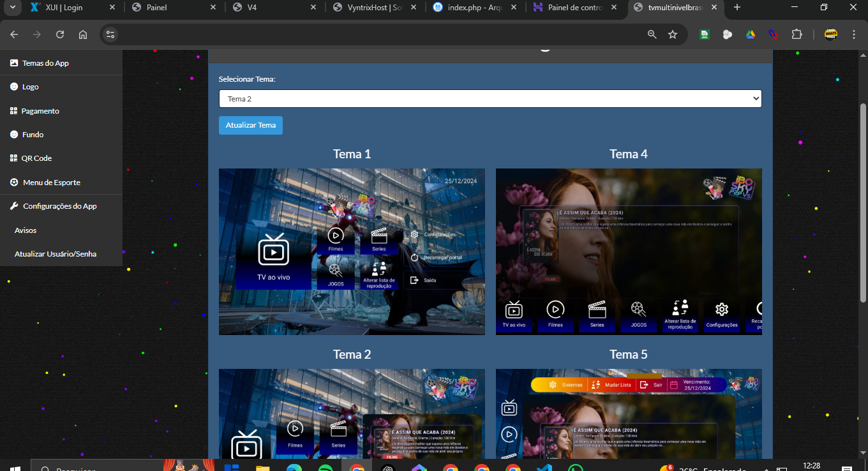
Task: Bookmark this page with star icon
Action: coord(672,34)
